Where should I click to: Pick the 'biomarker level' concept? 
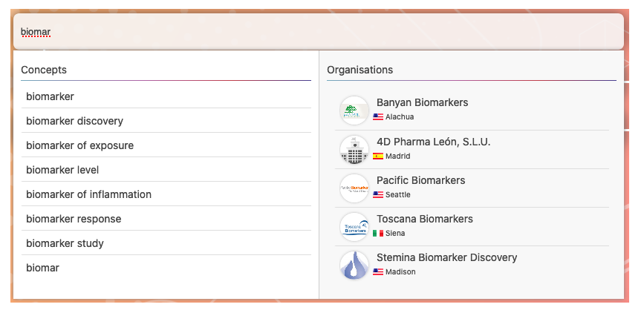tap(62, 170)
